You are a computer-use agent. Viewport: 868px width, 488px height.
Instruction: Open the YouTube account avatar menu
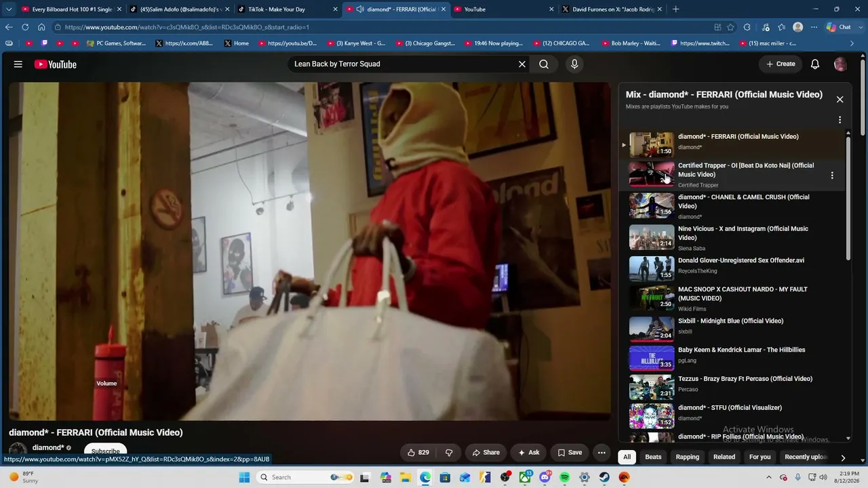tap(840, 64)
